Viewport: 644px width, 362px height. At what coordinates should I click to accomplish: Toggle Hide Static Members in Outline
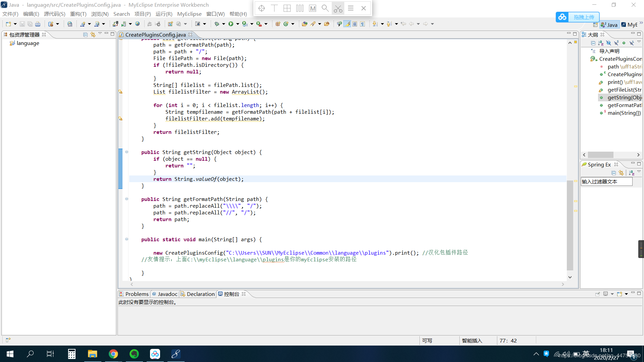(x=616, y=43)
